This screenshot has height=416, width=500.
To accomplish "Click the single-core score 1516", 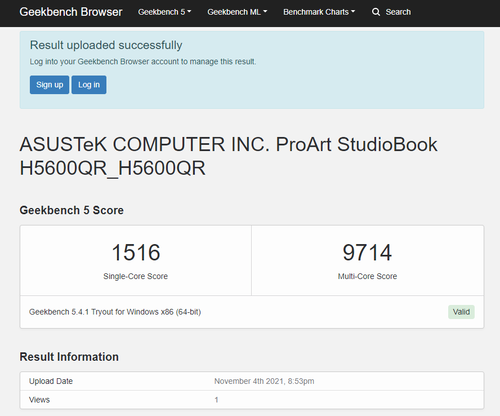I will (x=136, y=252).
